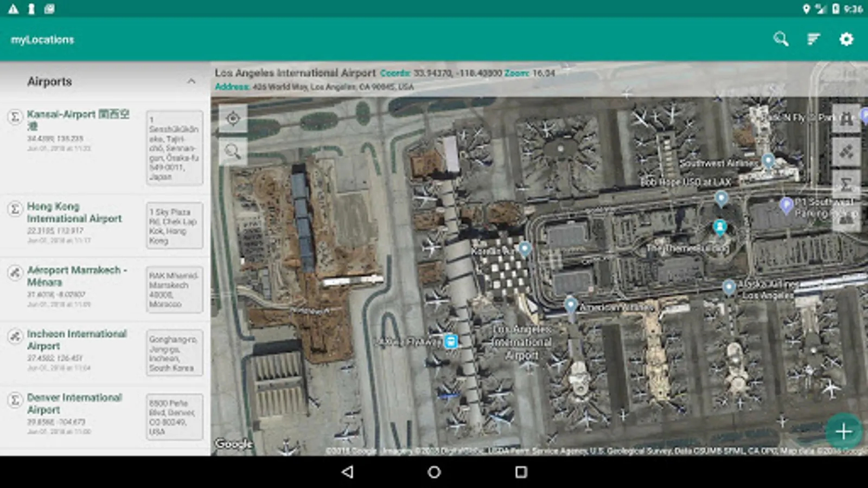Add a new location with the plus button
This screenshot has height=488, width=868.
[844, 432]
